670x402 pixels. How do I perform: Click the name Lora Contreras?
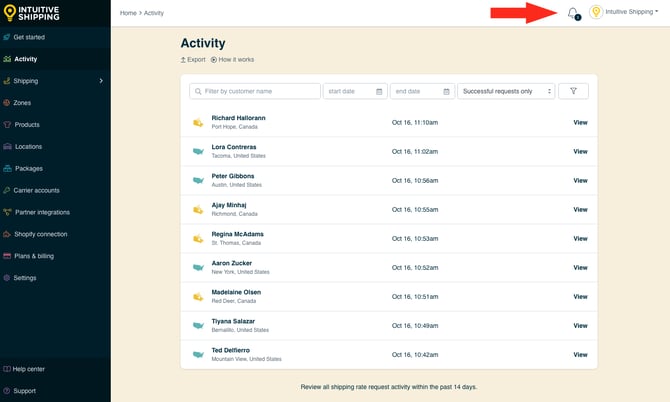pos(234,147)
